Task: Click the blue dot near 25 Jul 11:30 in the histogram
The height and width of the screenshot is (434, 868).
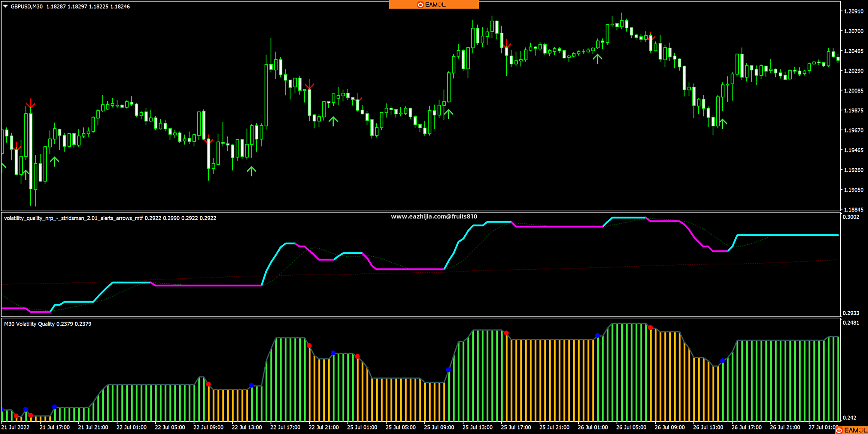Action: (448, 370)
